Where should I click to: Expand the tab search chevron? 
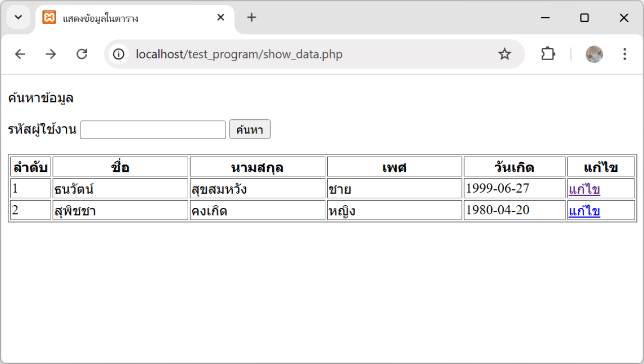coord(18,18)
